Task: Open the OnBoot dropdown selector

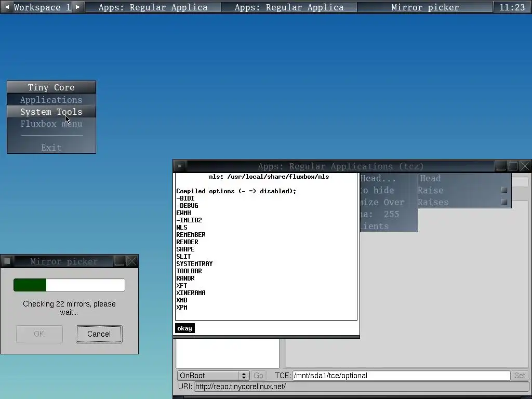Action: click(x=214, y=376)
